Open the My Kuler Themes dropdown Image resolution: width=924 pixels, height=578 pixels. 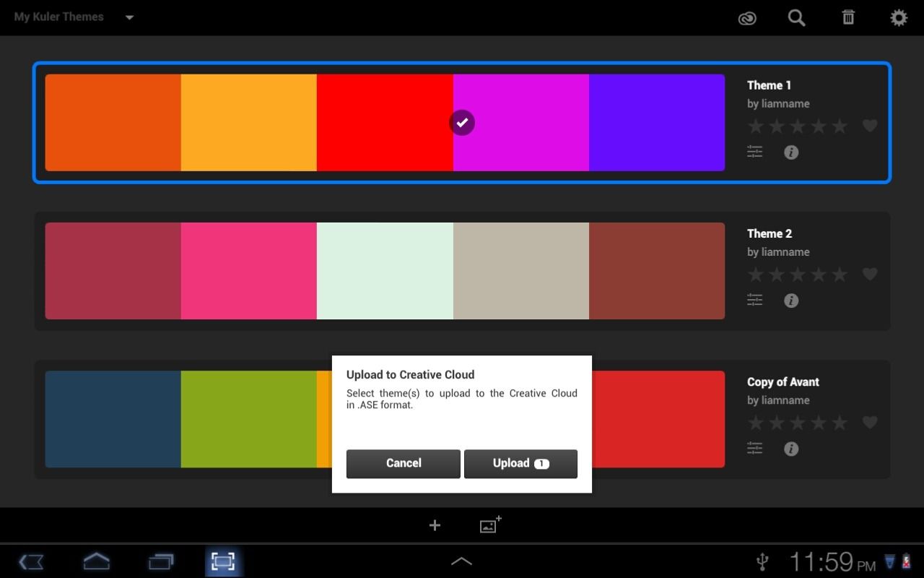[x=128, y=17]
